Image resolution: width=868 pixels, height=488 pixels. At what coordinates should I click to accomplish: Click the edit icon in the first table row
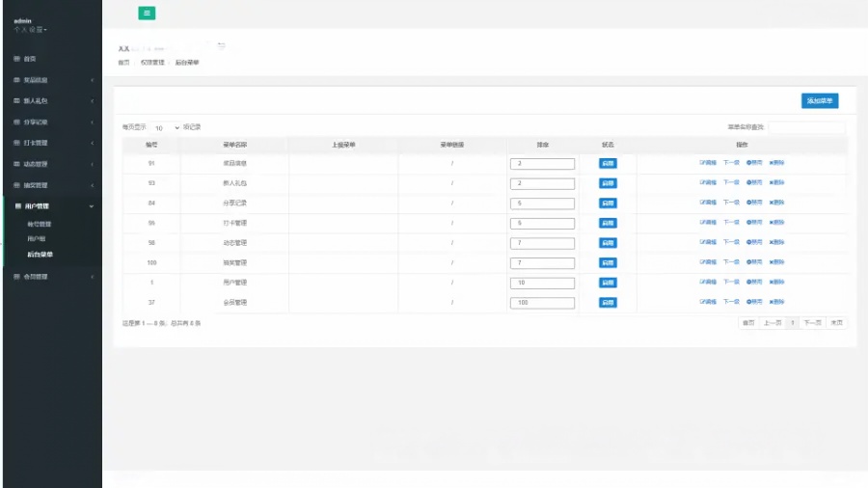(x=702, y=163)
